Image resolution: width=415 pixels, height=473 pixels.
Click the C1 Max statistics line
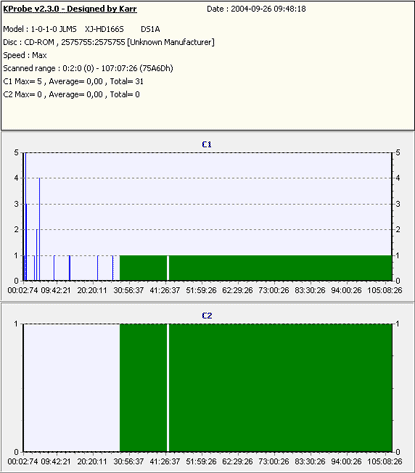(73, 81)
